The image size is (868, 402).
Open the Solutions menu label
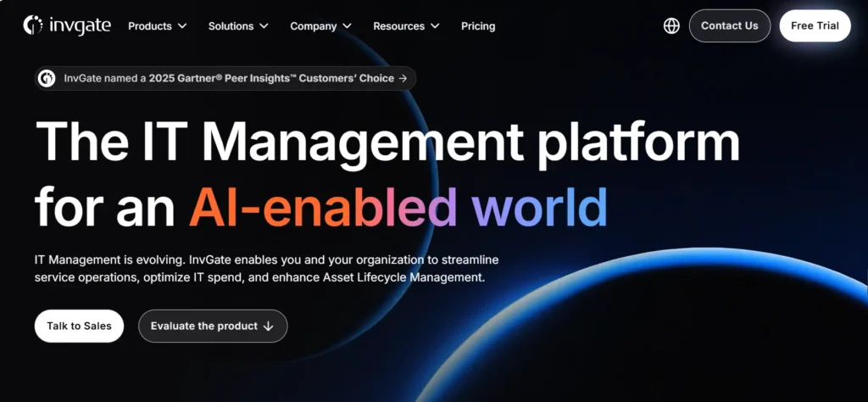[x=231, y=26]
